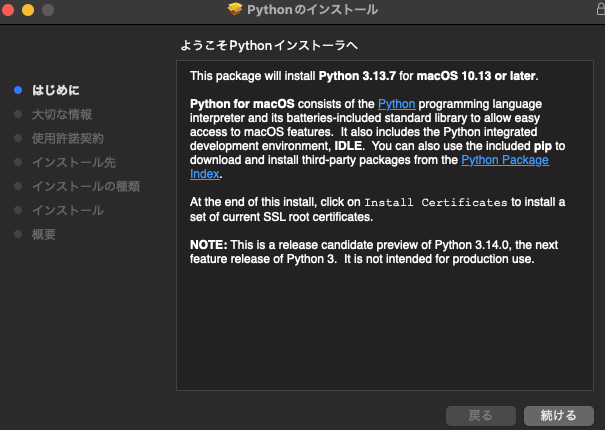Viewport: 605px width, 430px height.
Task: Select the 使用許諾契約 step in sidebar
Action: [67, 138]
